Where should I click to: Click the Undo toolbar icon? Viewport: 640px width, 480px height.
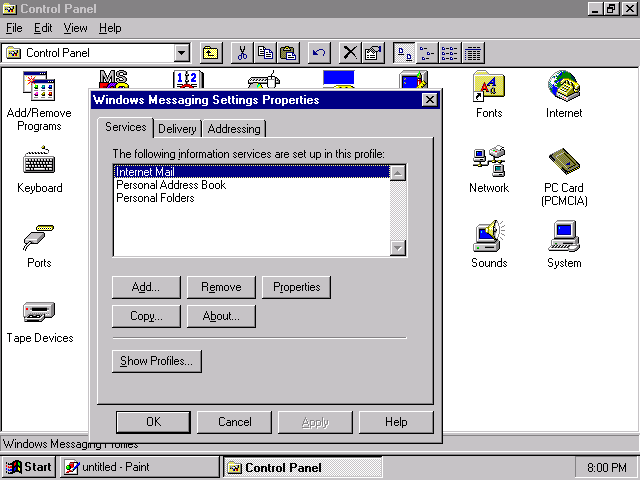(319, 53)
